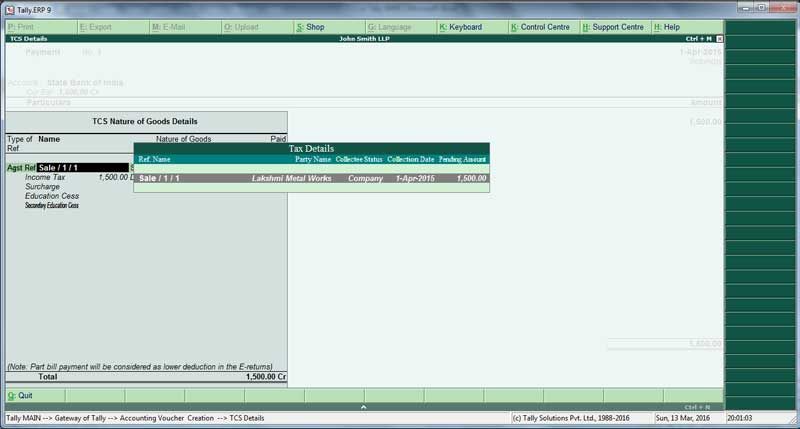This screenshot has width=800, height=429.
Task: Click the Total 1,500.00 Cr amount
Action: [266, 376]
